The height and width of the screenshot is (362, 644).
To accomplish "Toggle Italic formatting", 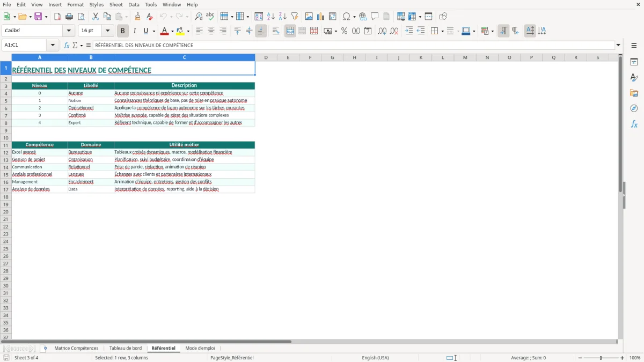I will coord(135,31).
